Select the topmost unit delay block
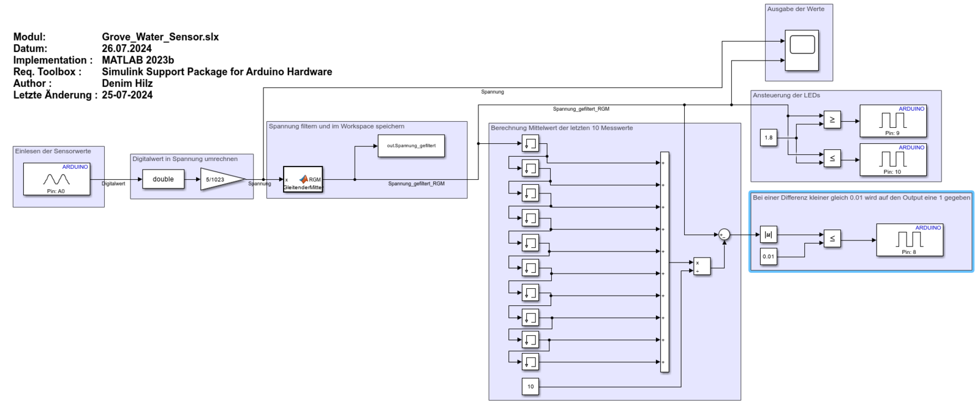This screenshot has height=410, width=980. pos(530,144)
